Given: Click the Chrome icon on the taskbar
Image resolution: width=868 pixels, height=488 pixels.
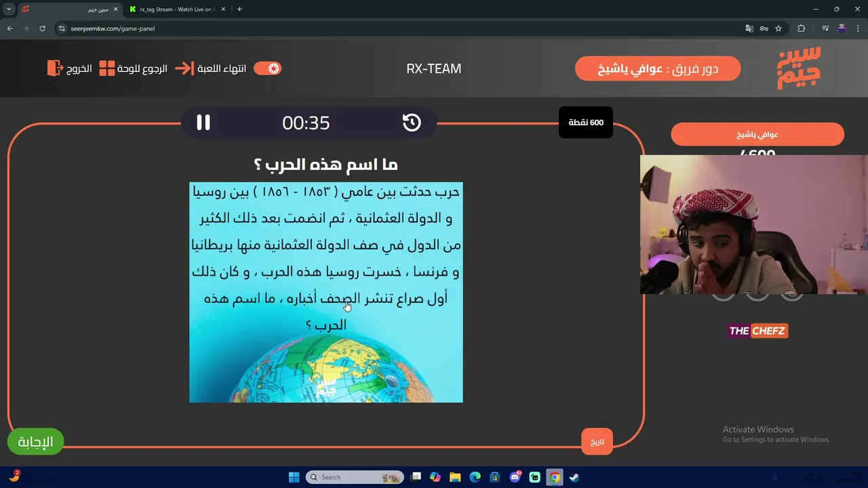Looking at the screenshot, I should (x=555, y=477).
